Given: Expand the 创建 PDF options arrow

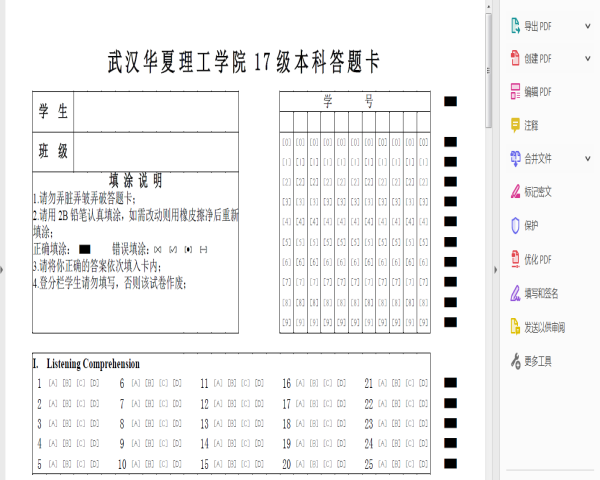Looking at the screenshot, I should [x=588, y=59].
